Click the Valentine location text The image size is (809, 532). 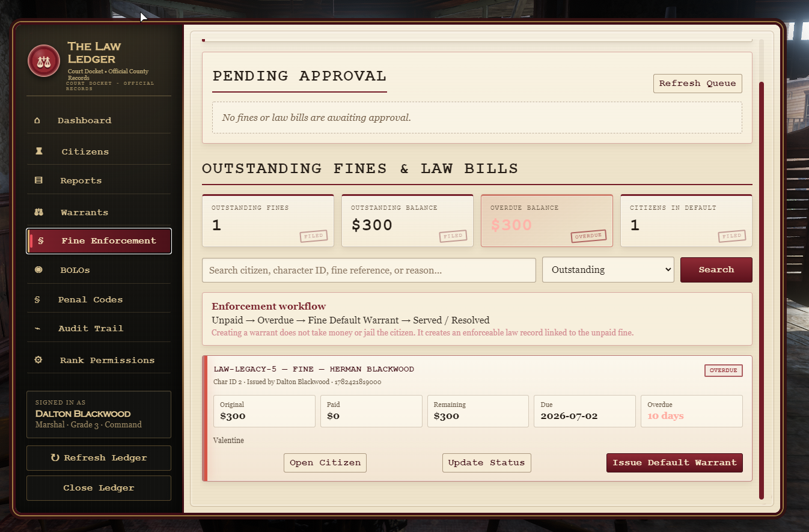coord(229,441)
